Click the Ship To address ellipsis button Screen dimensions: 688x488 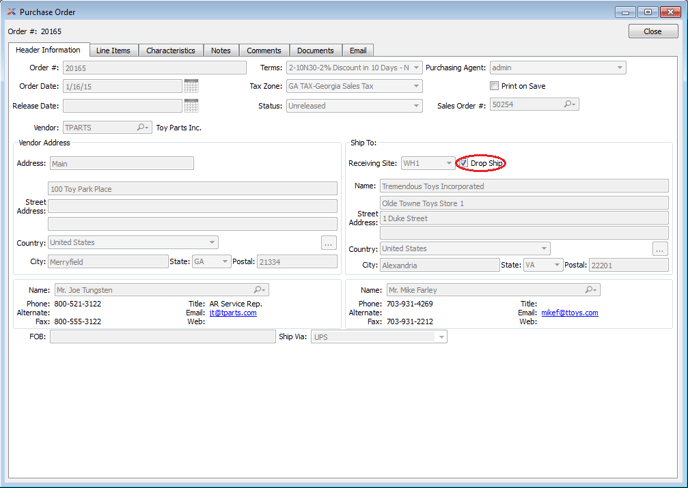(x=660, y=249)
